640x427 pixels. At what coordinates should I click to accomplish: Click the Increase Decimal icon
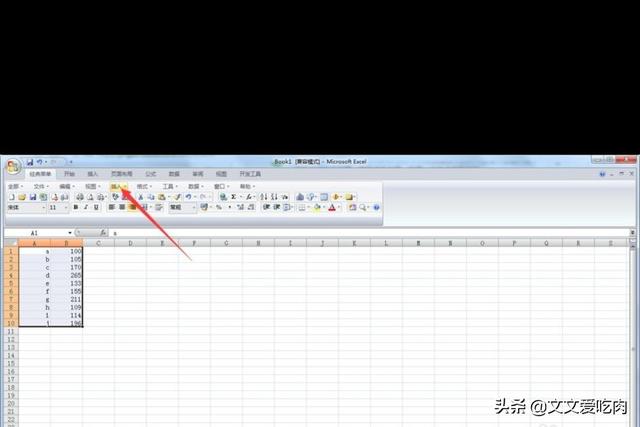click(x=240, y=207)
